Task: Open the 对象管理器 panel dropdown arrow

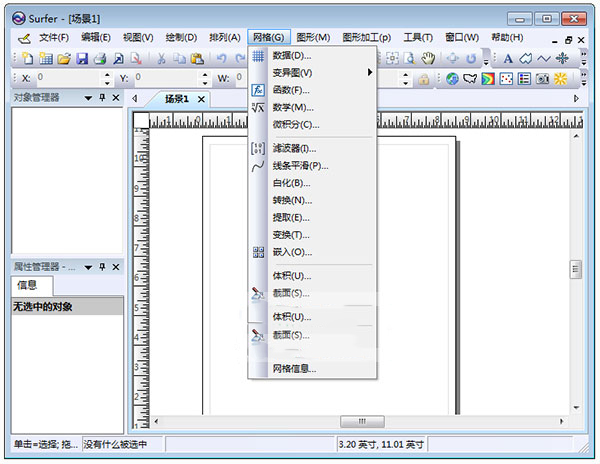Action: point(88,98)
